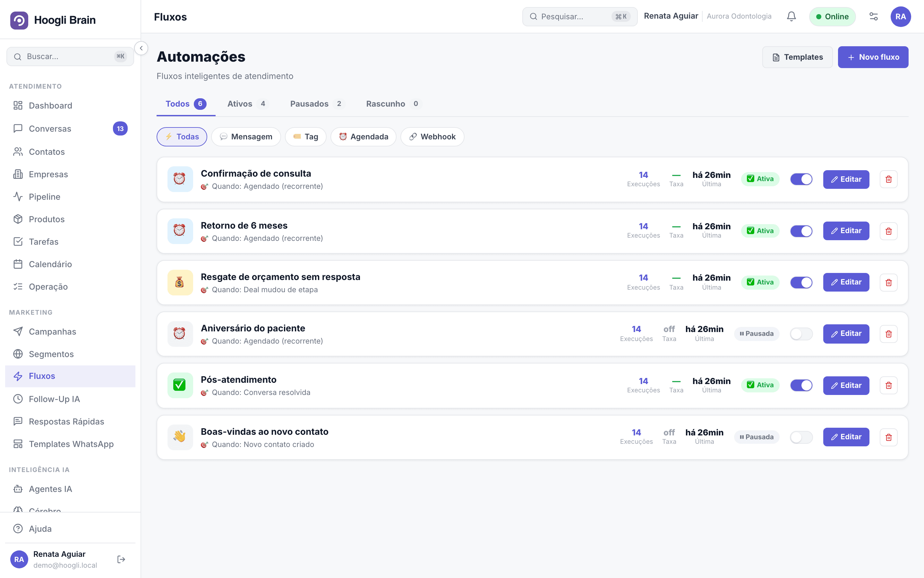Viewport: 924px width, 578px height.
Task: Enable Boas-vindas ao novo contato switch
Action: (801, 437)
